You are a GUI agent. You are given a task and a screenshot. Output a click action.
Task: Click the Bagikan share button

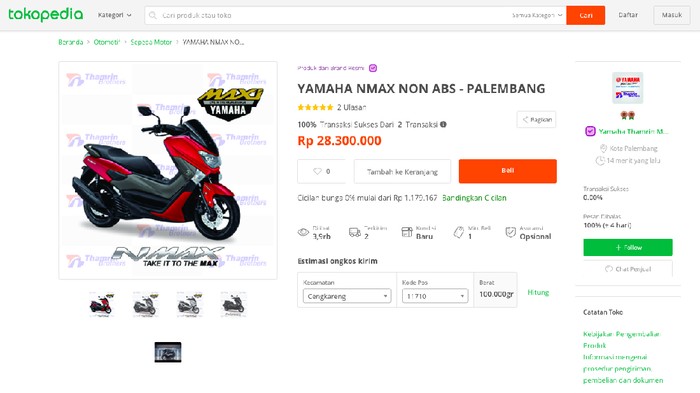coord(536,120)
